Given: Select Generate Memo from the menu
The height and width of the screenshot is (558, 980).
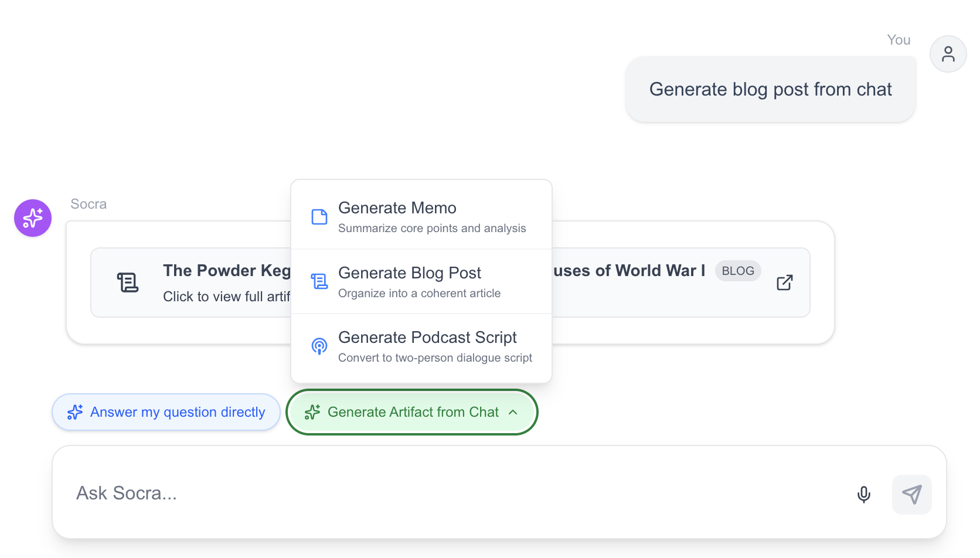Looking at the screenshot, I should [x=421, y=217].
